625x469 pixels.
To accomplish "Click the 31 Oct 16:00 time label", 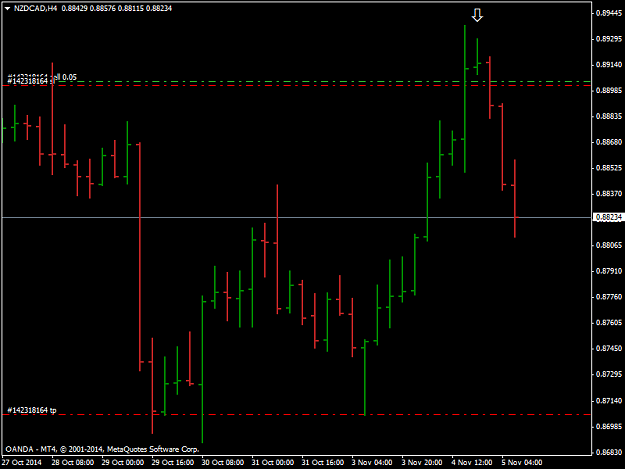I will pos(323,462).
